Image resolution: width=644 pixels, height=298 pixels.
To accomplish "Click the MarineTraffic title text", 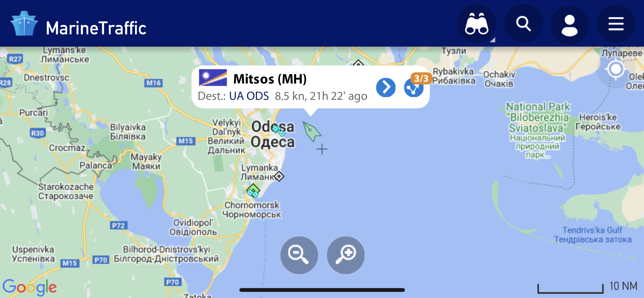I will [x=96, y=28].
